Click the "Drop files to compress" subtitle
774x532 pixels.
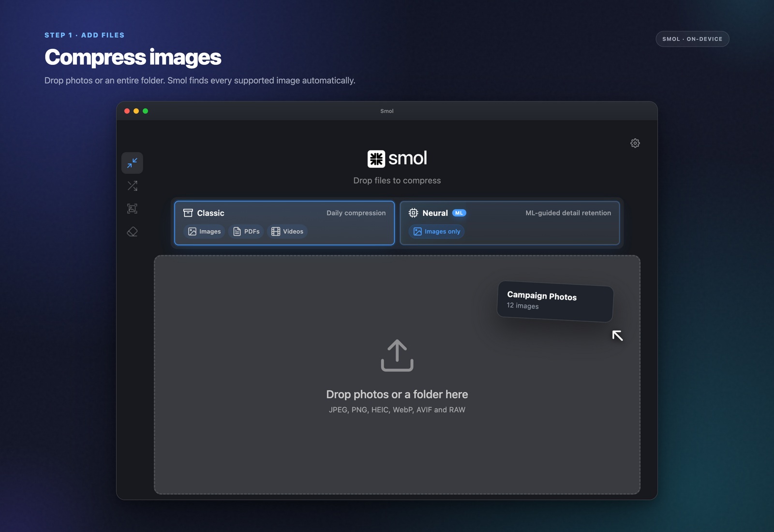(397, 180)
